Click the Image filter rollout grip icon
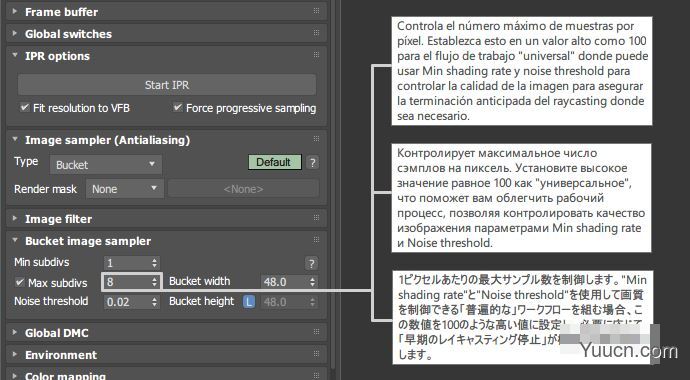This screenshot has width=690, height=380. pyautogui.click(x=316, y=217)
